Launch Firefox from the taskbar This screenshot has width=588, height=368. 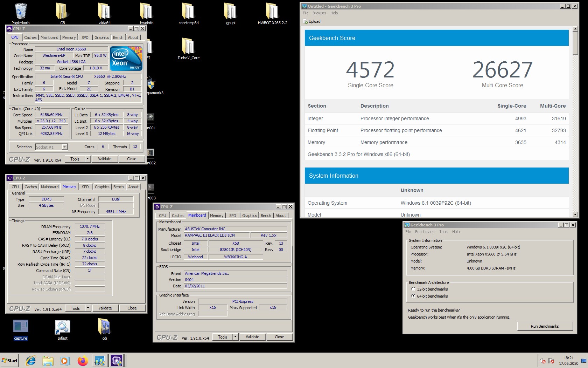point(83,361)
